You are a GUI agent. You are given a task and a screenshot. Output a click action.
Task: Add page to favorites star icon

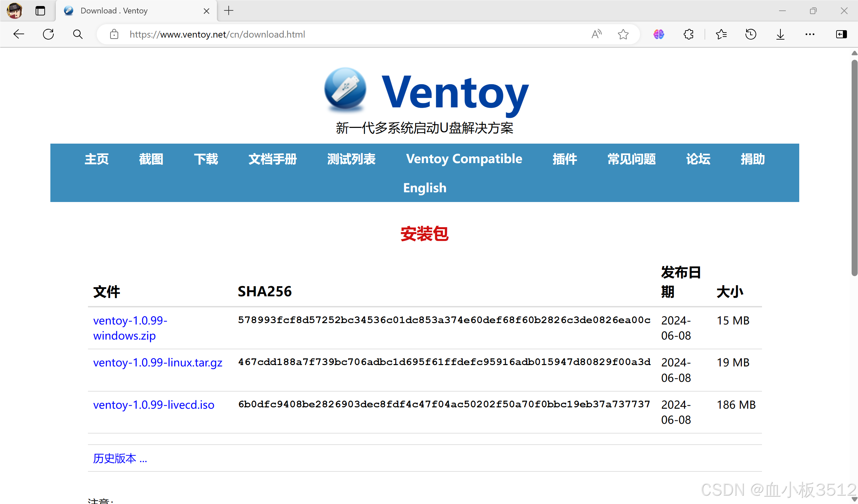[623, 34]
